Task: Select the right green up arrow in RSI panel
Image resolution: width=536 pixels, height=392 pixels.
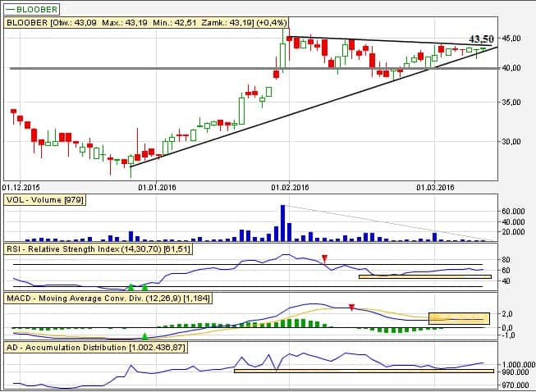Action: pyautogui.click(x=144, y=287)
